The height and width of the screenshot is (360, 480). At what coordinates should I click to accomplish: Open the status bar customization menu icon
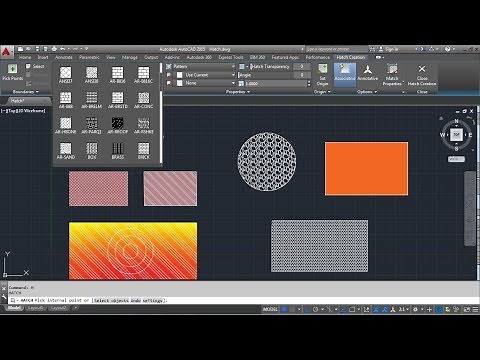pos(475,309)
